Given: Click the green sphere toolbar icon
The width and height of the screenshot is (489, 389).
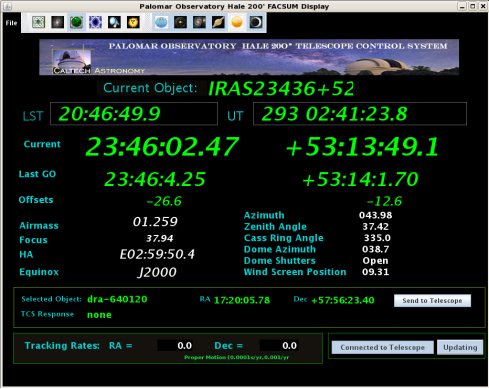Looking at the screenshot, I should click(76, 22).
